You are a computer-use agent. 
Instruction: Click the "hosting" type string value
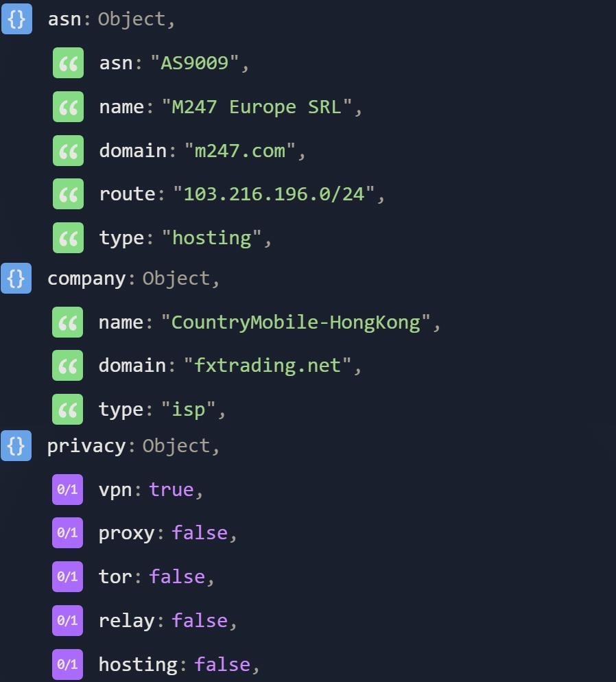[212, 238]
